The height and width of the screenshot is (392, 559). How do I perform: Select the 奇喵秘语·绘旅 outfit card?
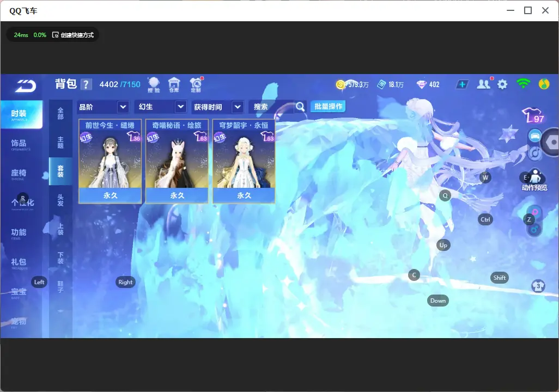[x=177, y=162]
